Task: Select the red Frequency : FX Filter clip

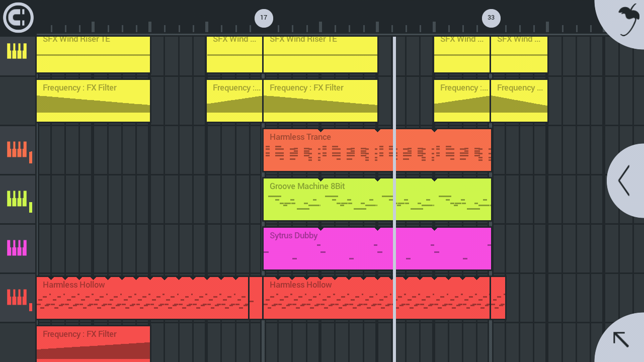Action: pos(93,344)
